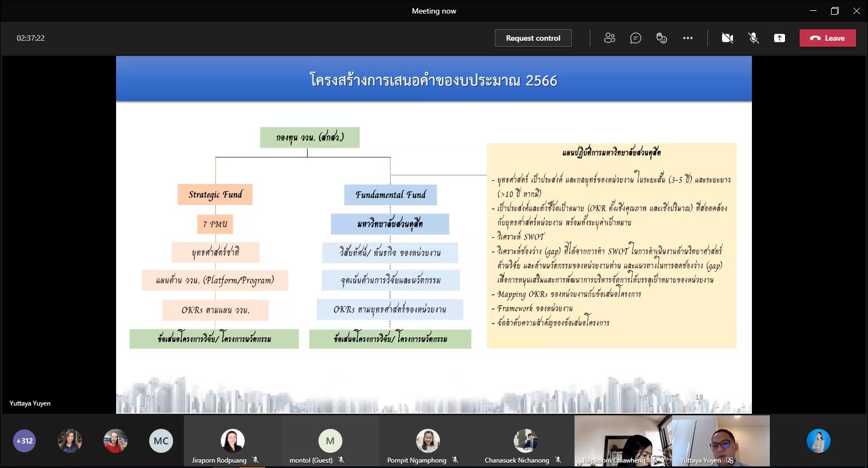Click the Request control button
868x468 pixels.
(533, 38)
